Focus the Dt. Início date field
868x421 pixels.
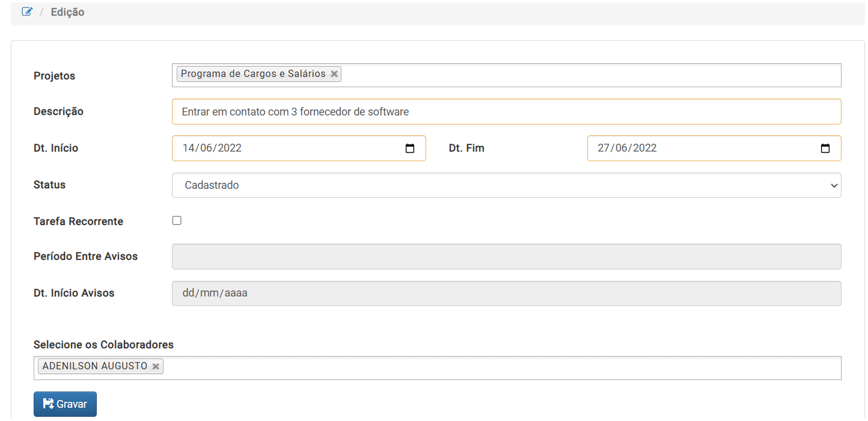(270, 148)
